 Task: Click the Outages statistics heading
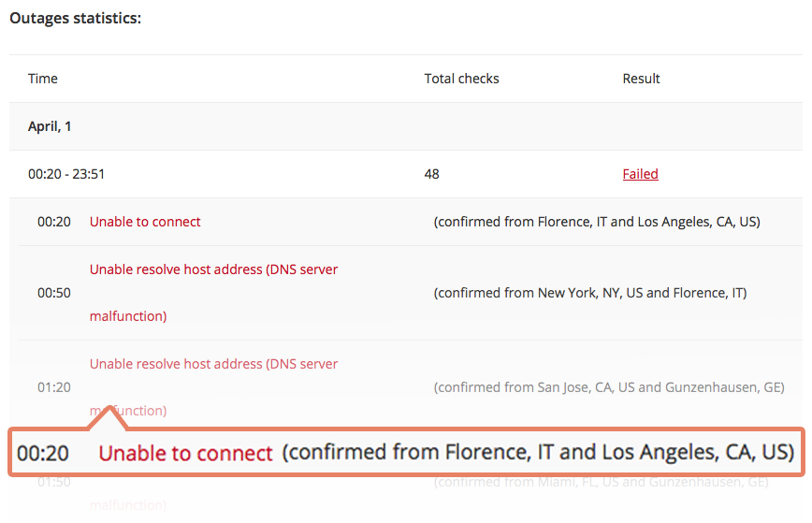pos(75,18)
